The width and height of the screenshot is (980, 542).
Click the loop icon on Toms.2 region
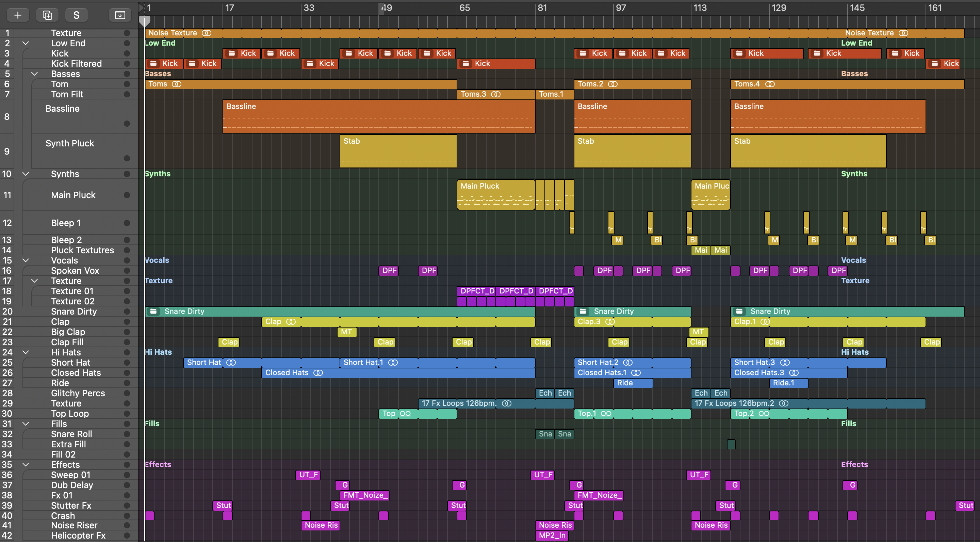[x=613, y=84]
